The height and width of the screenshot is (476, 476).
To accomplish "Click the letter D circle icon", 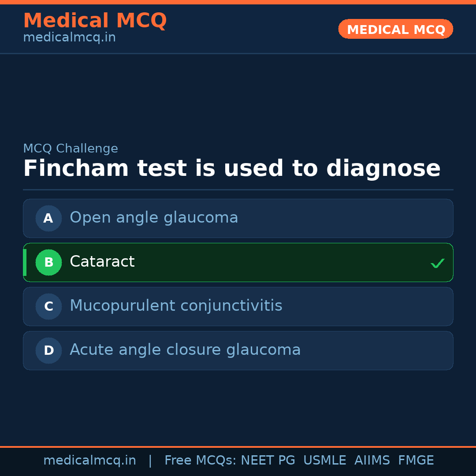I will click(48, 350).
